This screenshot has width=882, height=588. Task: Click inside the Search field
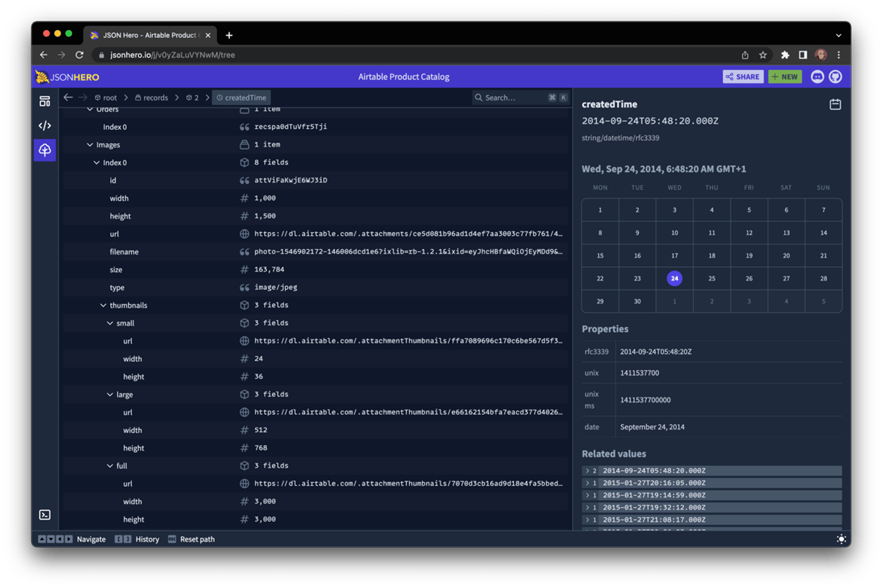click(x=512, y=97)
